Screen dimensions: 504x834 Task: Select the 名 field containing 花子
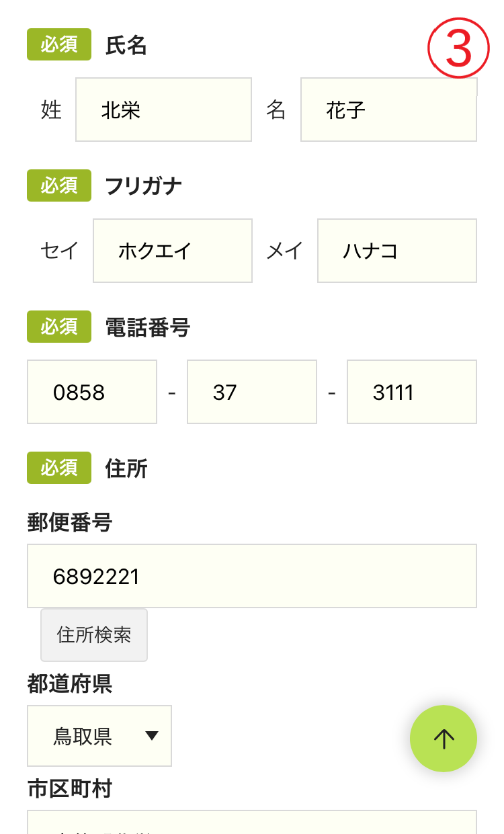(388, 110)
